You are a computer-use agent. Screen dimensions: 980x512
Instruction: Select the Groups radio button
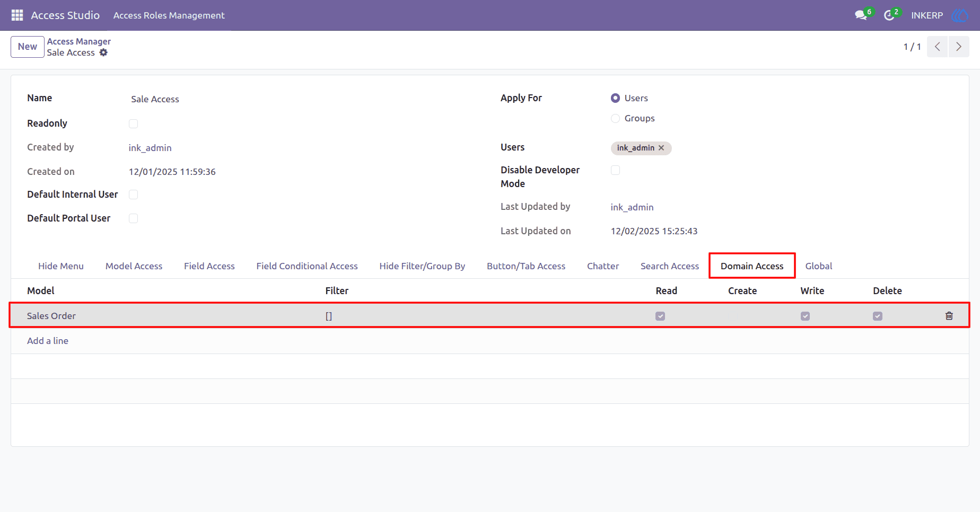coord(615,118)
